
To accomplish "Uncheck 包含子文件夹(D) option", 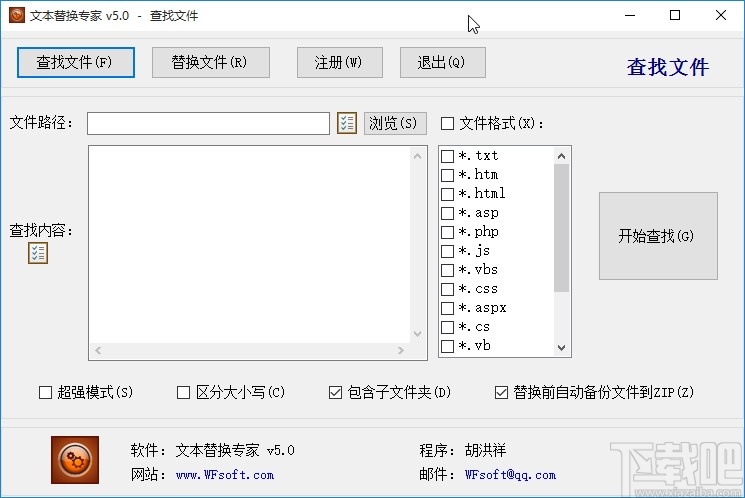I will point(335,393).
